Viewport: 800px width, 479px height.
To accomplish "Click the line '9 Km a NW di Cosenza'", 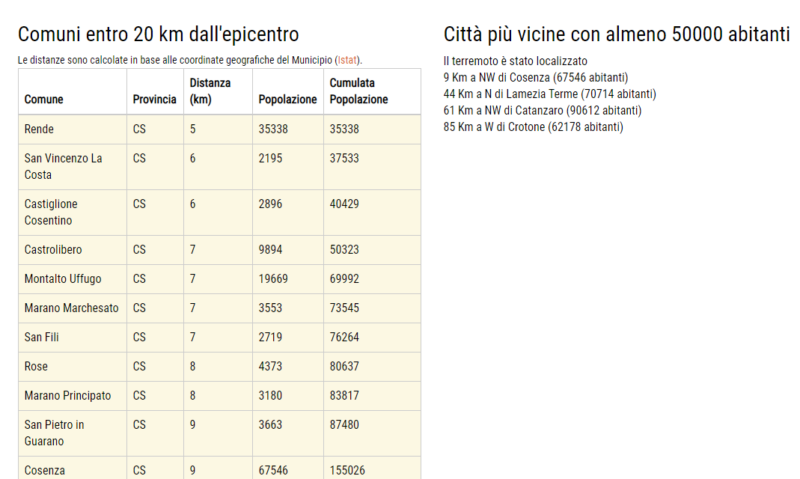I will pos(536,78).
